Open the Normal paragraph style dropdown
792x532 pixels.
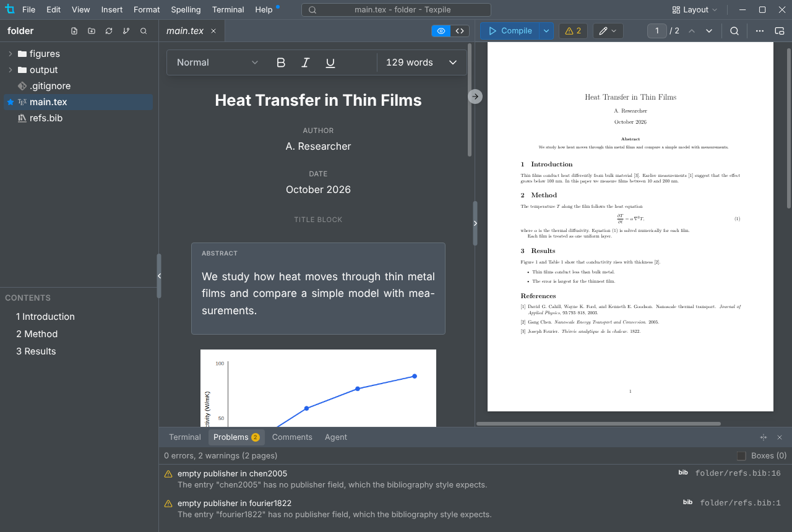tap(217, 62)
